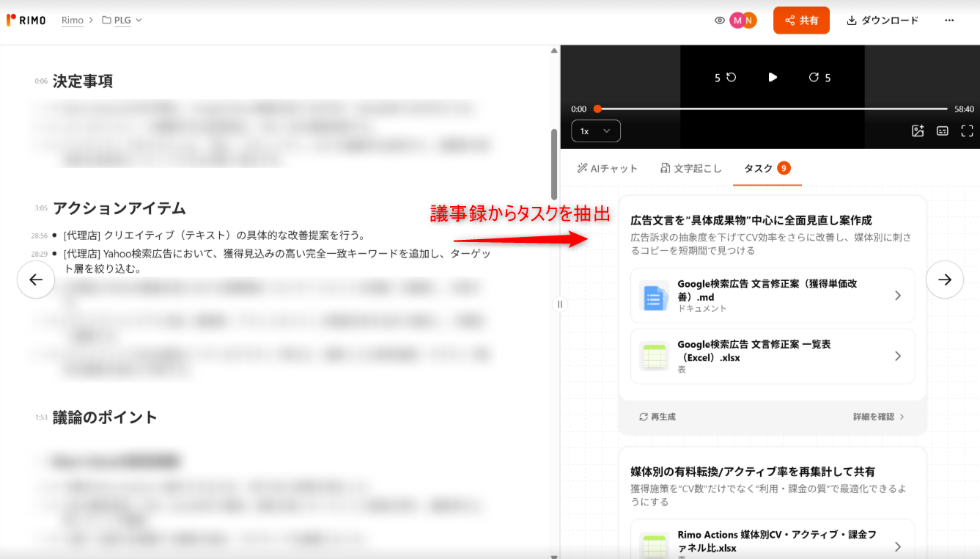The height and width of the screenshot is (559, 980).
Task: Toggle the captions icon in the player
Action: pos(943,131)
